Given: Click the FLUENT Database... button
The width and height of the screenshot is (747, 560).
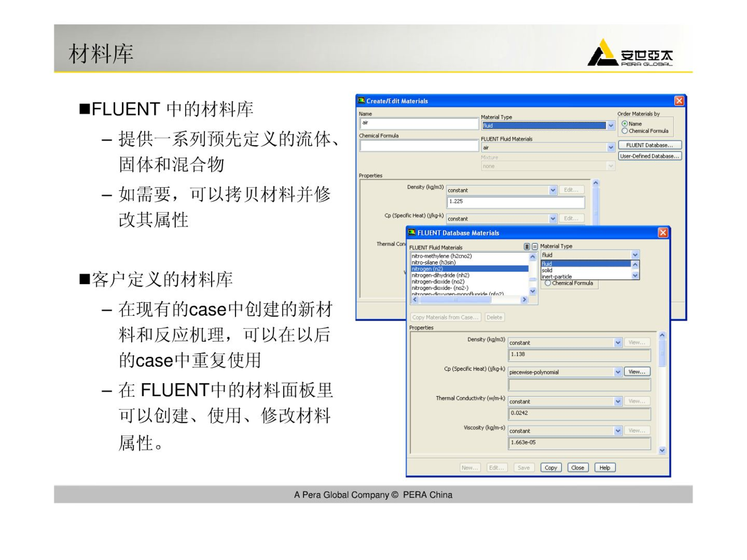Looking at the screenshot, I should pyautogui.click(x=650, y=145).
